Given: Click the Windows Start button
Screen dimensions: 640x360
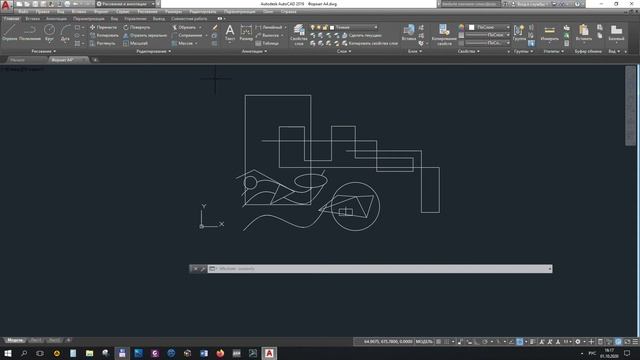Looking at the screenshot, I should point(7,353).
